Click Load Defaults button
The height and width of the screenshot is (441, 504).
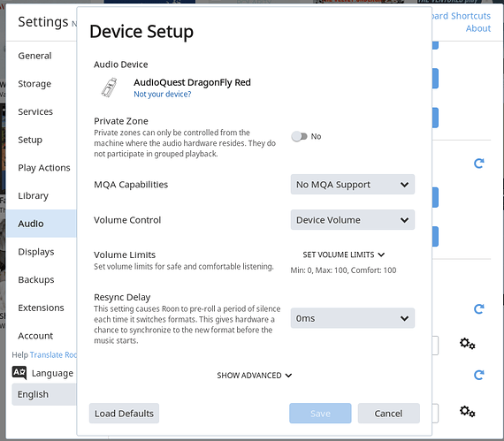124,414
